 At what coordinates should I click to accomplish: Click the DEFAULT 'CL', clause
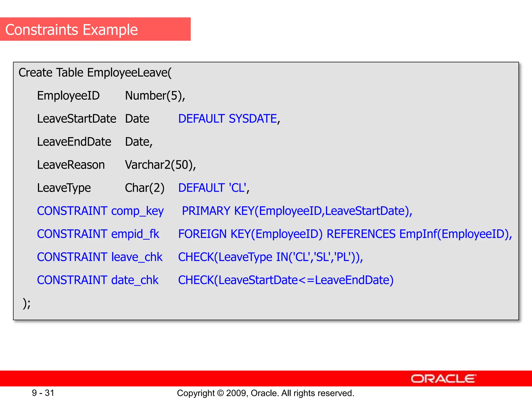(214, 188)
